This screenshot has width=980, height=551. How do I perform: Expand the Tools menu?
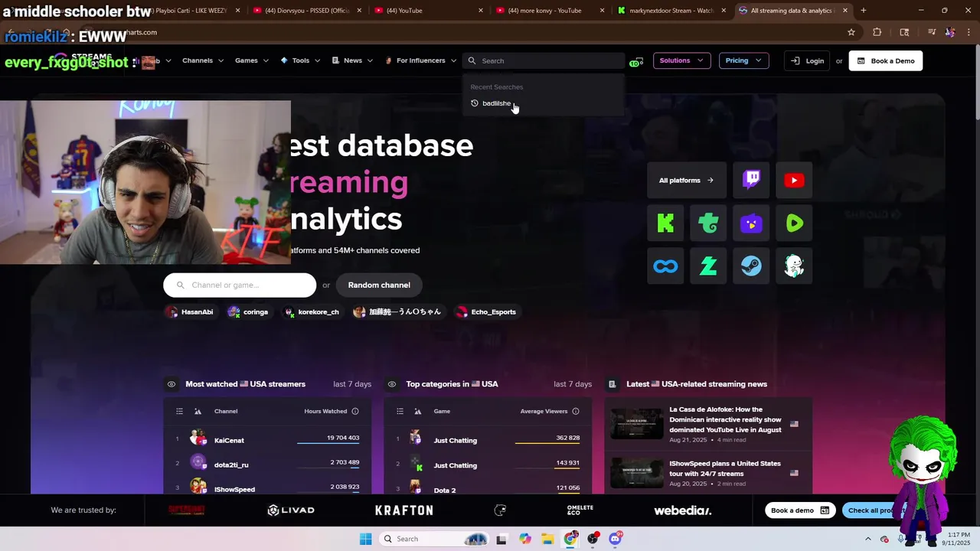pos(300,60)
